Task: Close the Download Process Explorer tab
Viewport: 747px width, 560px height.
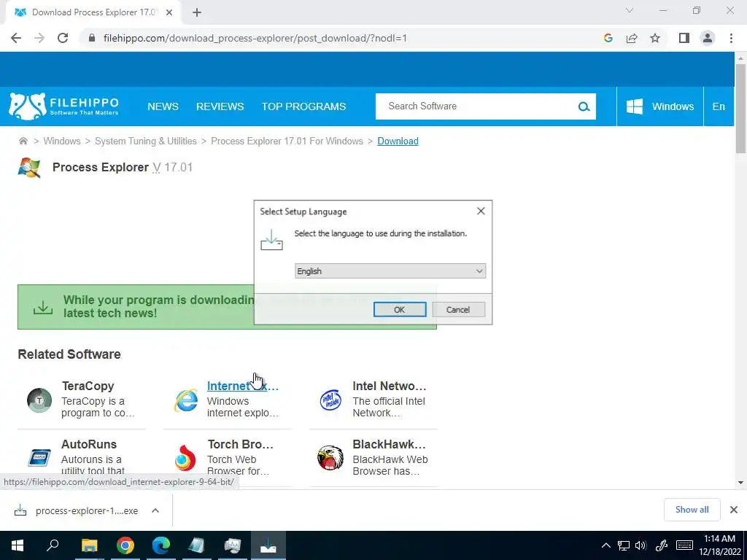Action: point(169,13)
